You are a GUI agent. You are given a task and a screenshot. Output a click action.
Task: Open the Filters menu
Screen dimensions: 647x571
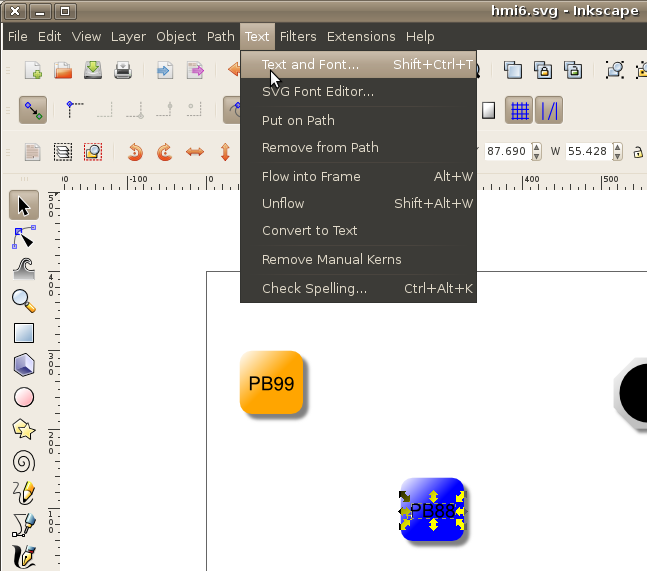click(298, 36)
